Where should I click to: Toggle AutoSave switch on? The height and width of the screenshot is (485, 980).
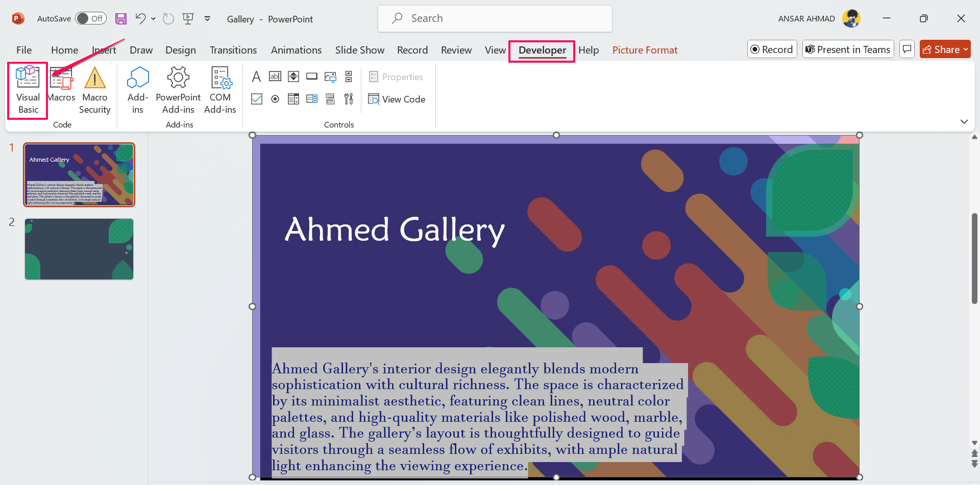click(91, 18)
